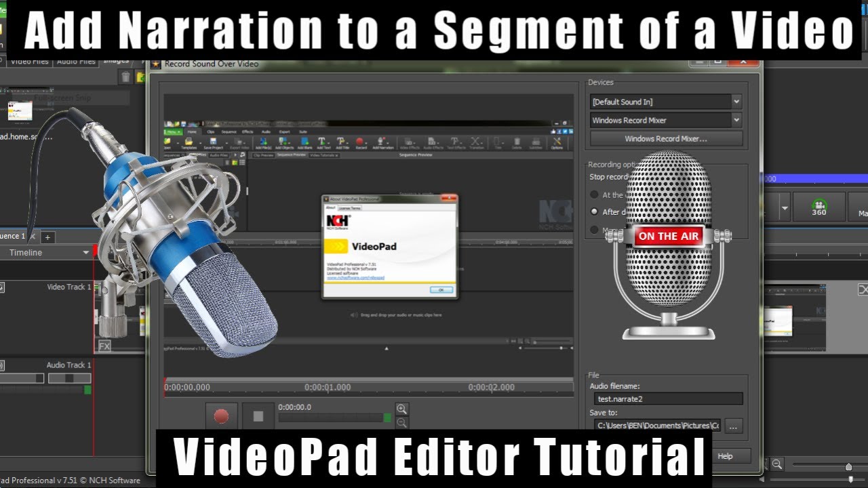Zoom out on the narration timeline
Image resolution: width=868 pixels, height=488 pixels.
[x=401, y=423]
